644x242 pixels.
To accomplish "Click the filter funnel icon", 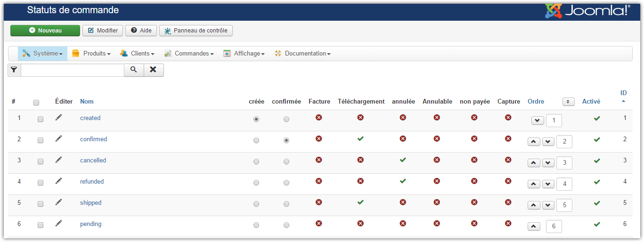I will [14, 70].
